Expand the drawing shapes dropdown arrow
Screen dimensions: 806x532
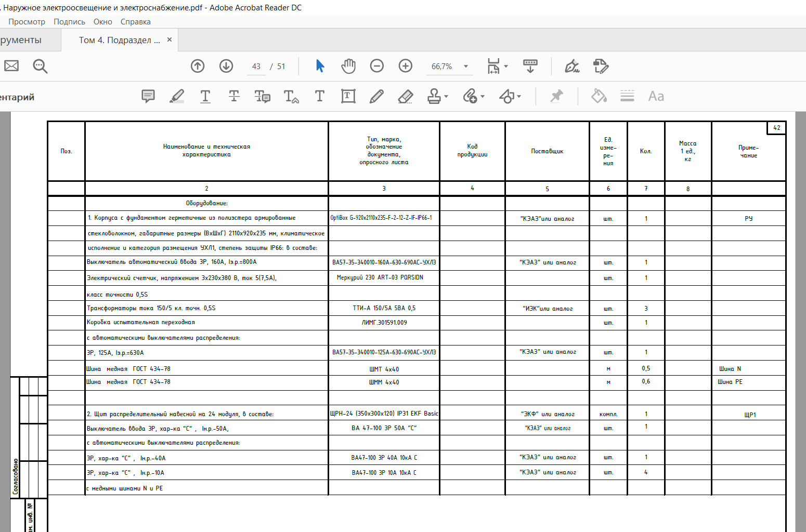coord(519,97)
